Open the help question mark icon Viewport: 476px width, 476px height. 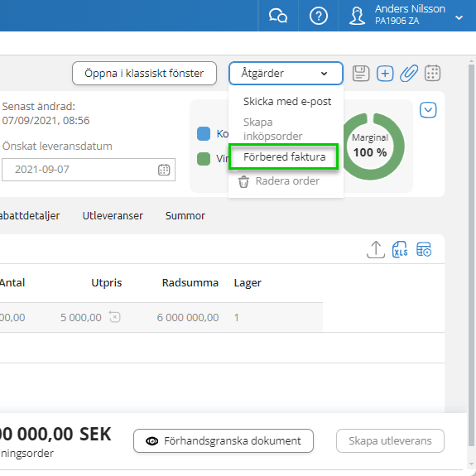point(318,16)
